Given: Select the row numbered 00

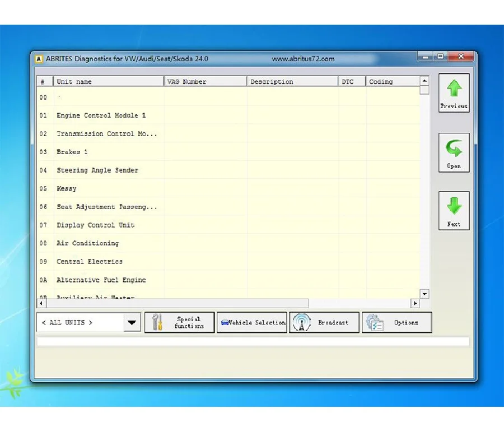Looking at the screenshot, I should pos(228,97).
